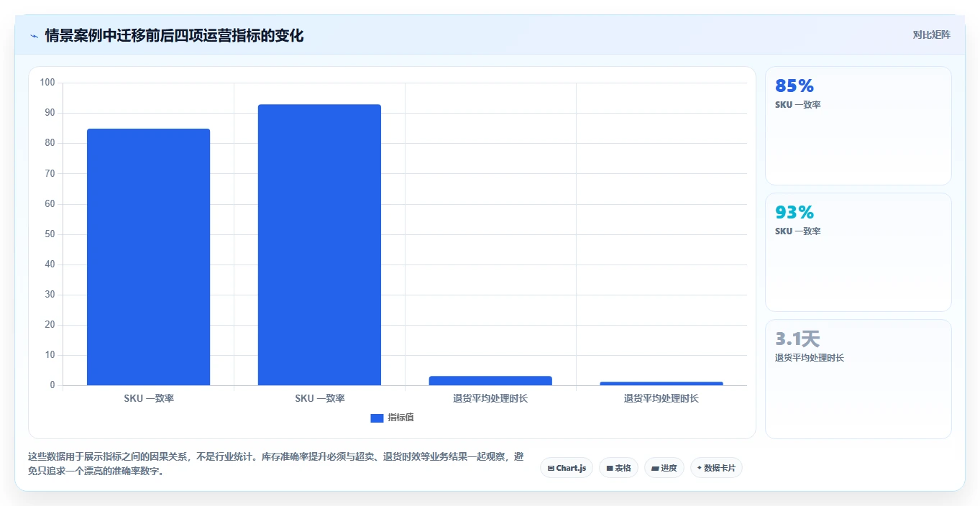This screenshot has width=980, height=506.
Task: Click the 3.1天 value text
Action: click(x=797, y=339)
